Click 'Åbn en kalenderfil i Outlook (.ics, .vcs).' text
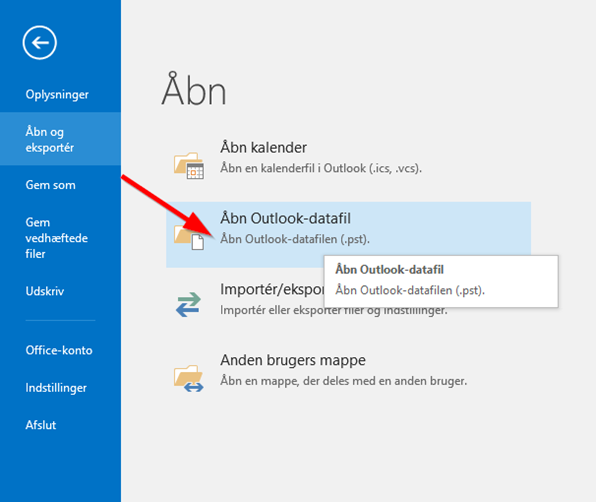596x502 pixels. pos(321,168)
